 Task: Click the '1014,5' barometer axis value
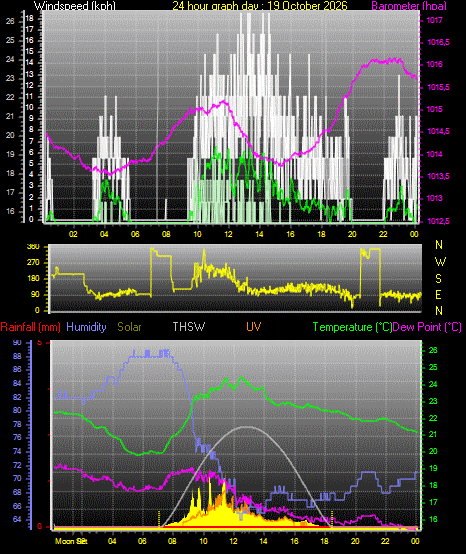[x=438, y=131]
